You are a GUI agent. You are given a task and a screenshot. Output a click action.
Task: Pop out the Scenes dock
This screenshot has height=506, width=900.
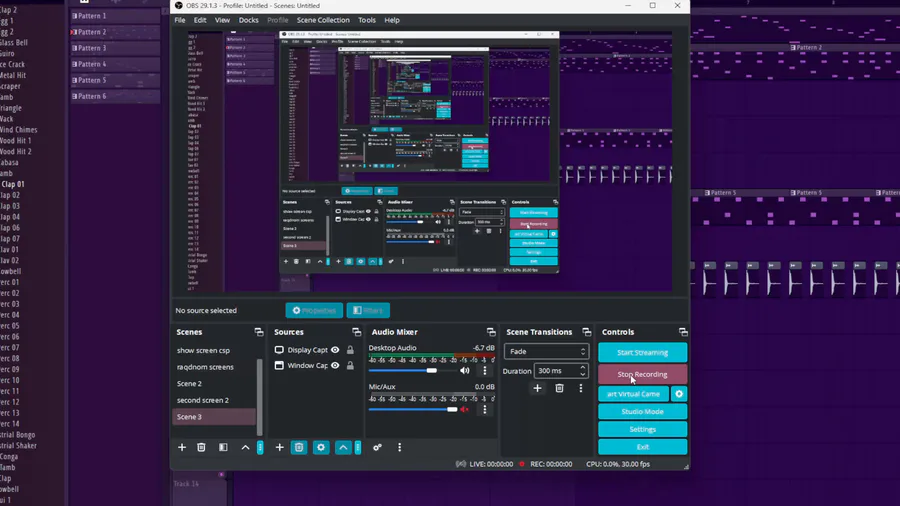pos(259,332)
